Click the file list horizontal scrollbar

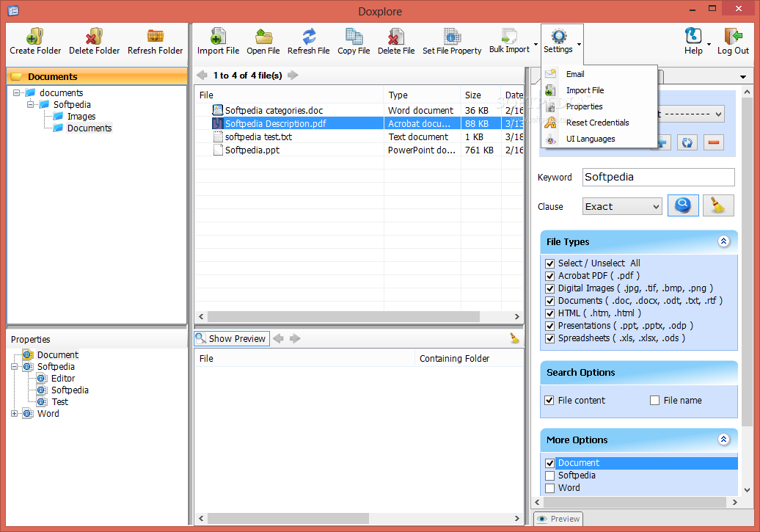pyautogui.click(x=343, y=316)
